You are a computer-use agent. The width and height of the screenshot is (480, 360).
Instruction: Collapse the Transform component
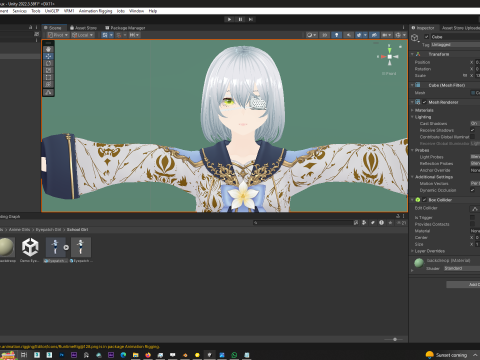pos(412,54)
